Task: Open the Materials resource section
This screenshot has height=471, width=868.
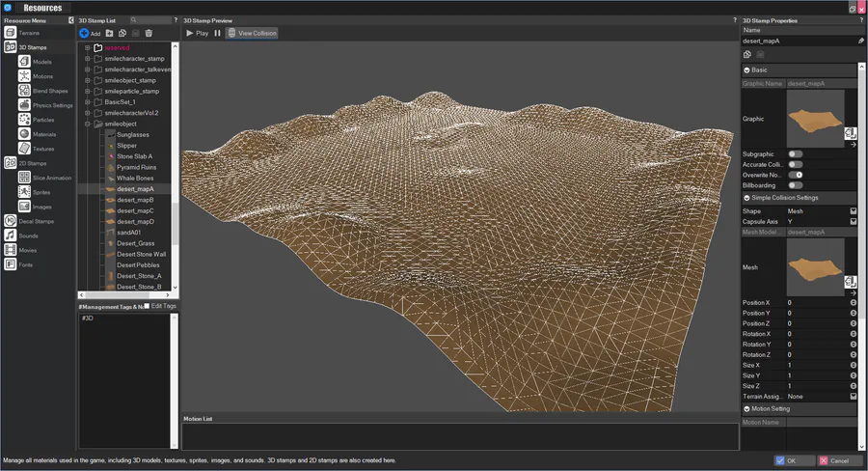Action: click(x=44, y=134)
